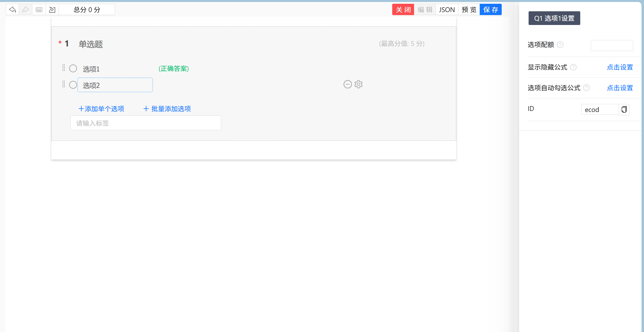644x332 pixels.
Task: Click 添加单个选项 link
Action: tap(101, 109)
